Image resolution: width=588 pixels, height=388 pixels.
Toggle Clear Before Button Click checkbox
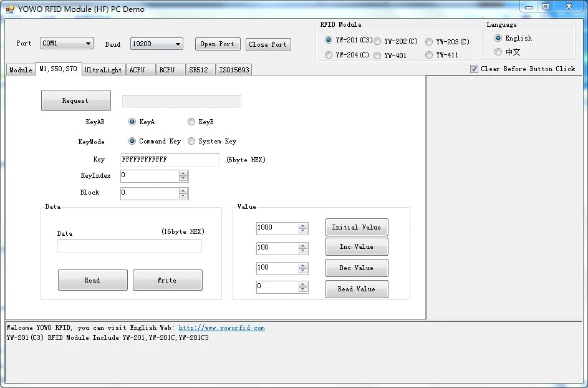point(474,69)
